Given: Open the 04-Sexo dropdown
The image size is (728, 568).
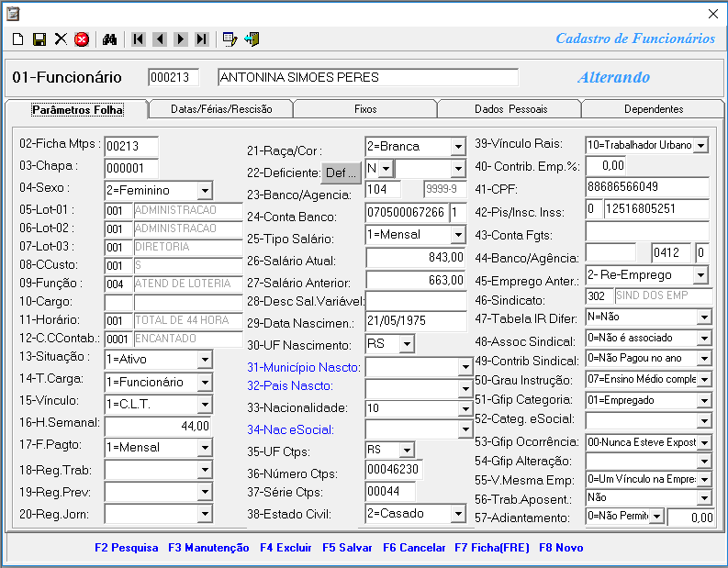Looking at the screenshot, I should pyautogui.click(x=204, y=191).
